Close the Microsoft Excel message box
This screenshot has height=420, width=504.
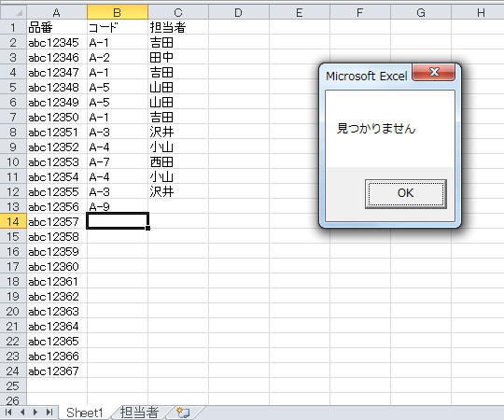[x=434, y=72]
